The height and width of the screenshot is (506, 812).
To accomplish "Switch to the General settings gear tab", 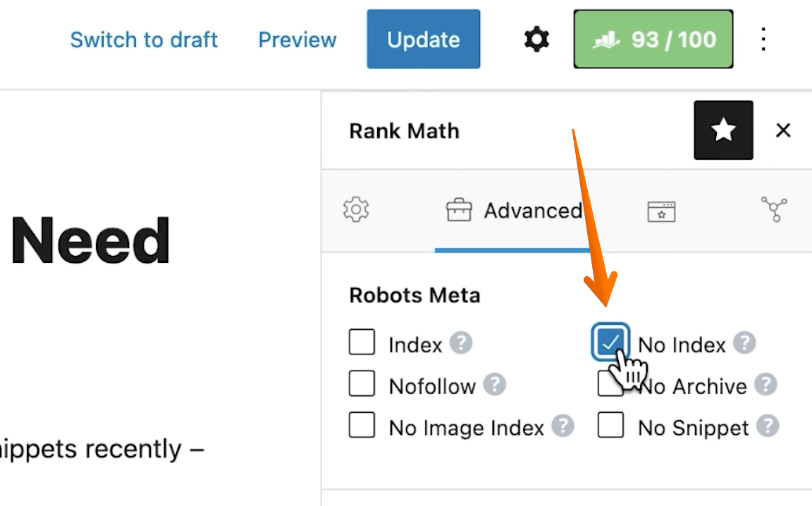I will 357,209.
